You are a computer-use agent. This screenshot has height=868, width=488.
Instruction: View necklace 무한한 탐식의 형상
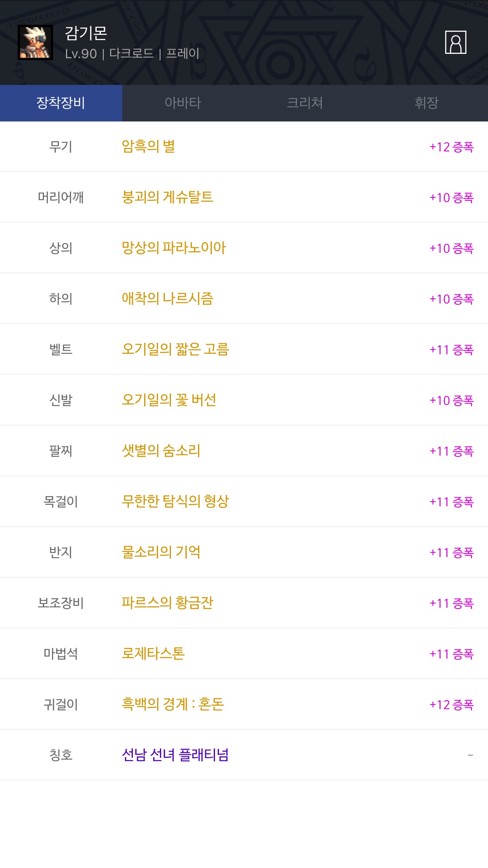(x=175, y=502)
